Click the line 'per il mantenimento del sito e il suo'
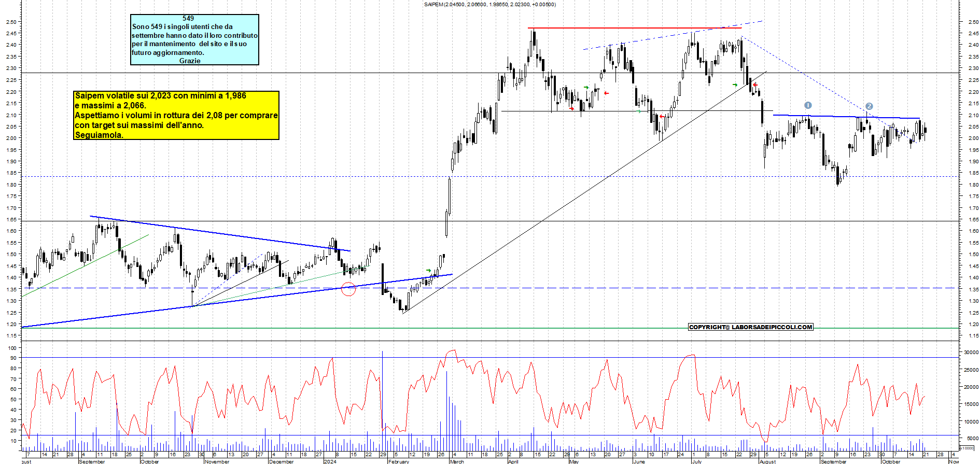 click(189, 44)
